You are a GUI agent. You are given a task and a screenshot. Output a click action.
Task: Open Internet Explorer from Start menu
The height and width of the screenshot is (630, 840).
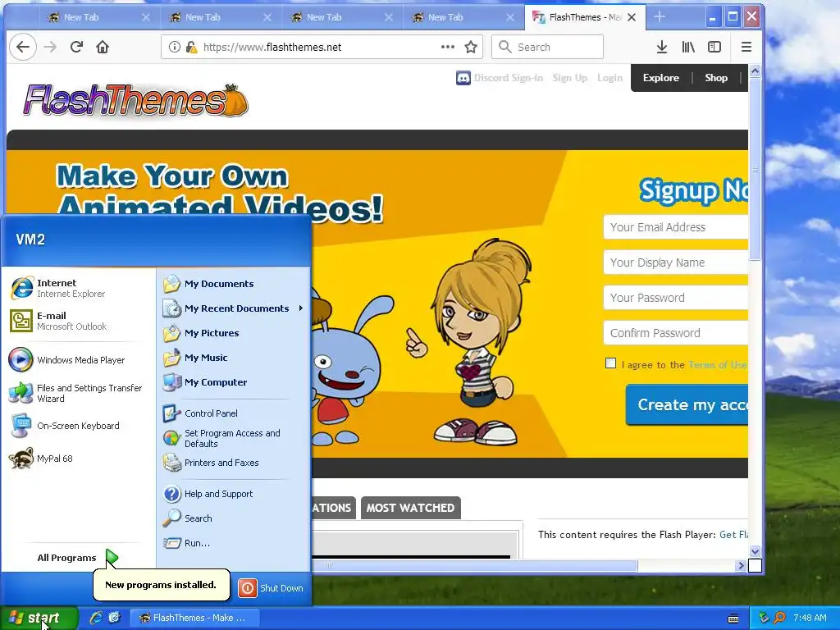point(78,288)
